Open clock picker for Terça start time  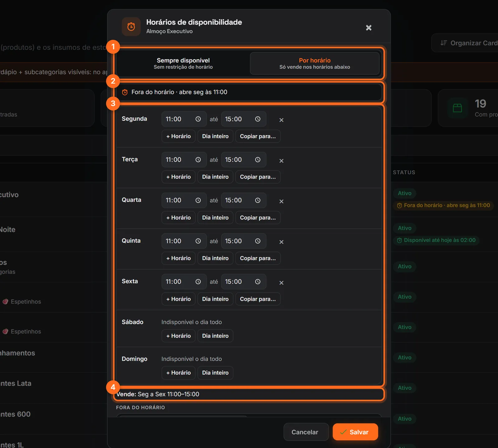click(198, 160)
